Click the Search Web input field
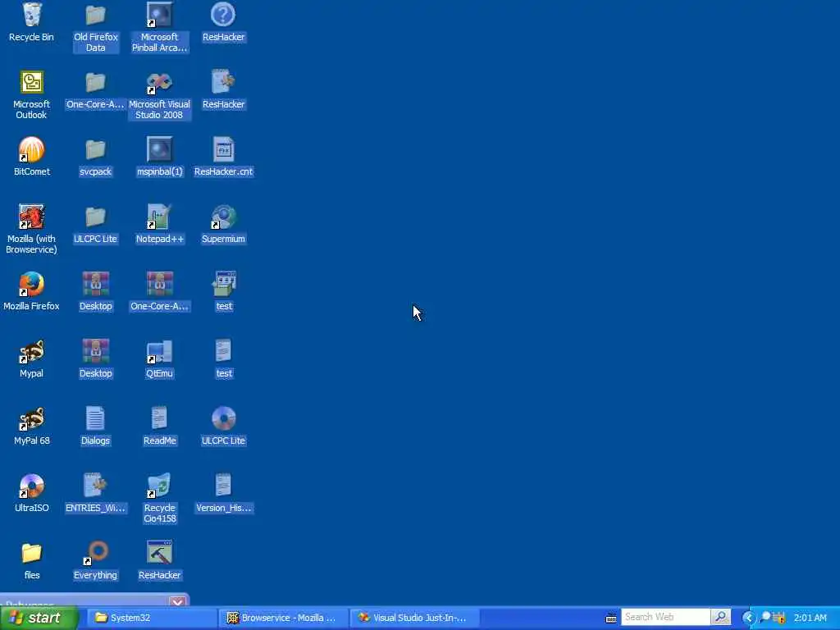This screenshot has height=630, width=840. click(x=665, y=617)
